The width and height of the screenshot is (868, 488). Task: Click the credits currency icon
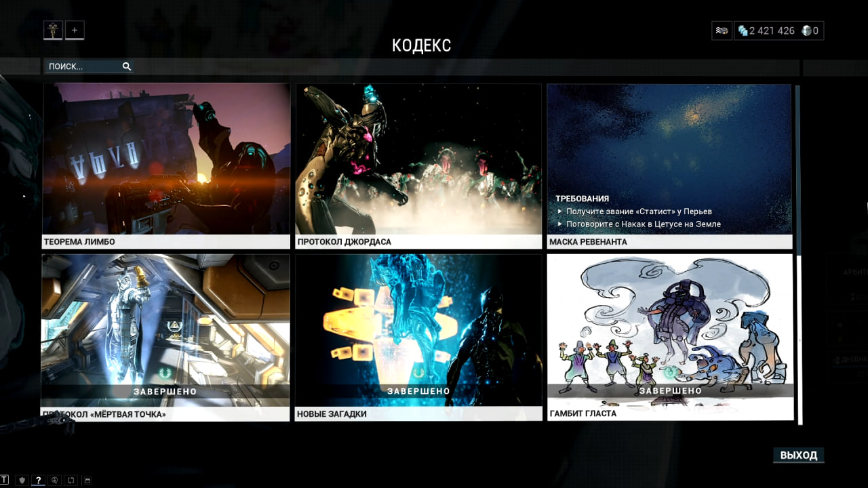tap(743, 30)
